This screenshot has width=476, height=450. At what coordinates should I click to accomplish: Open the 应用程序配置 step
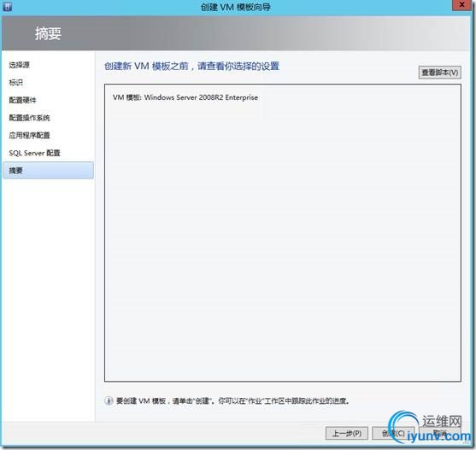pyautogui.click(x=29, y=135)
